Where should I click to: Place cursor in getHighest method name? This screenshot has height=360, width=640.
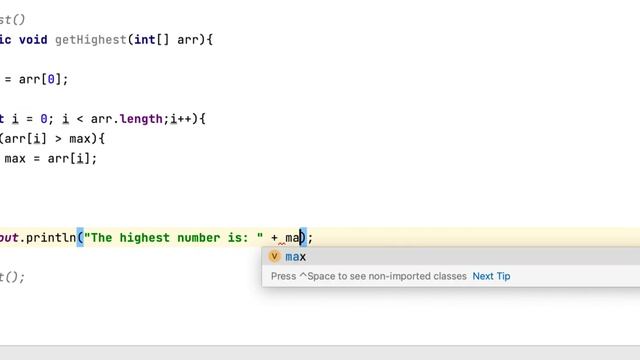pos(91,40)
